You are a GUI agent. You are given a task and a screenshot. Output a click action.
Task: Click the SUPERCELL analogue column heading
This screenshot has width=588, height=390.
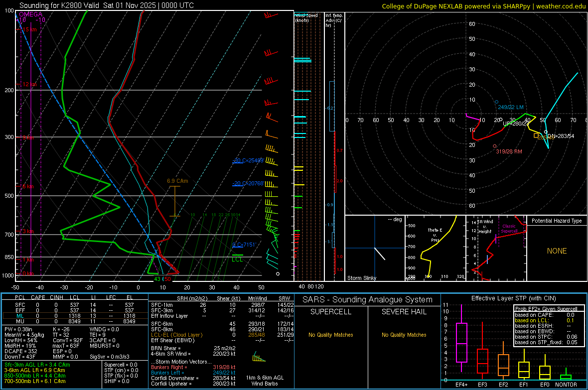pos(331,312)
